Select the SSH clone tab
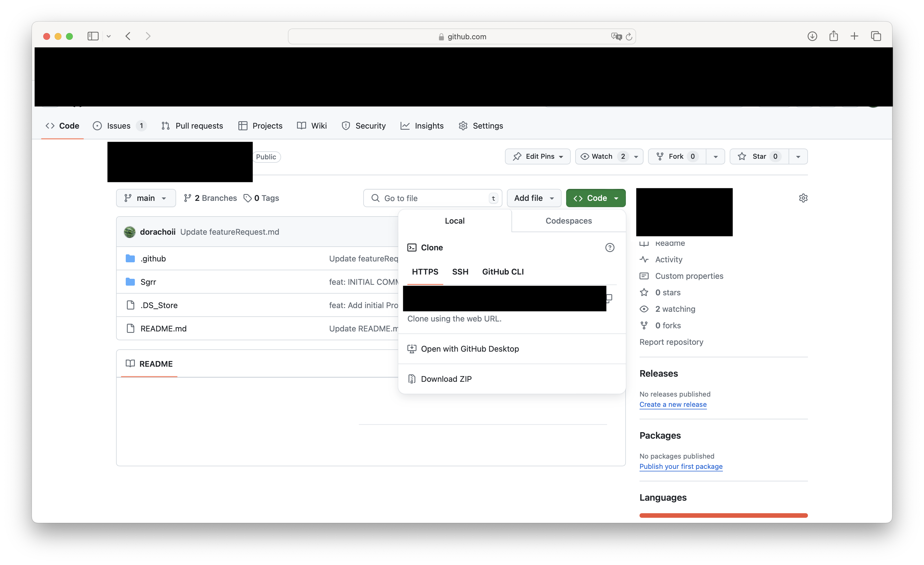924x565 pixels. coord(460,272)
